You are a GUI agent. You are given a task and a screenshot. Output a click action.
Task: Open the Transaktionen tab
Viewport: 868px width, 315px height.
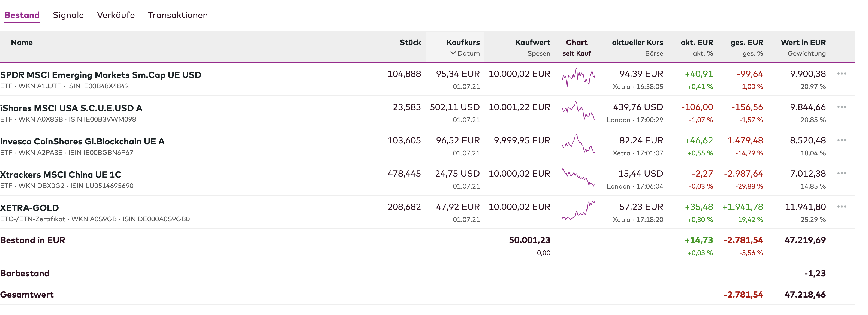tap(177, 15)
